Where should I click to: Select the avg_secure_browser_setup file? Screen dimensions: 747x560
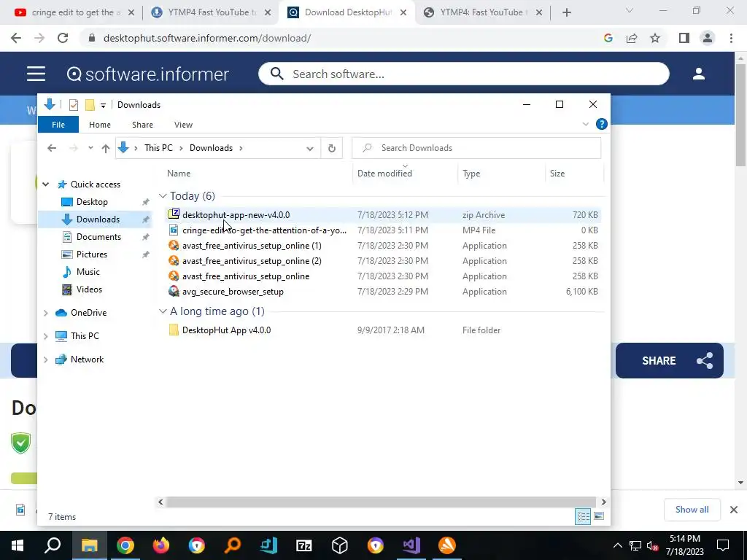pyautogui.click(x=383, y=292)
